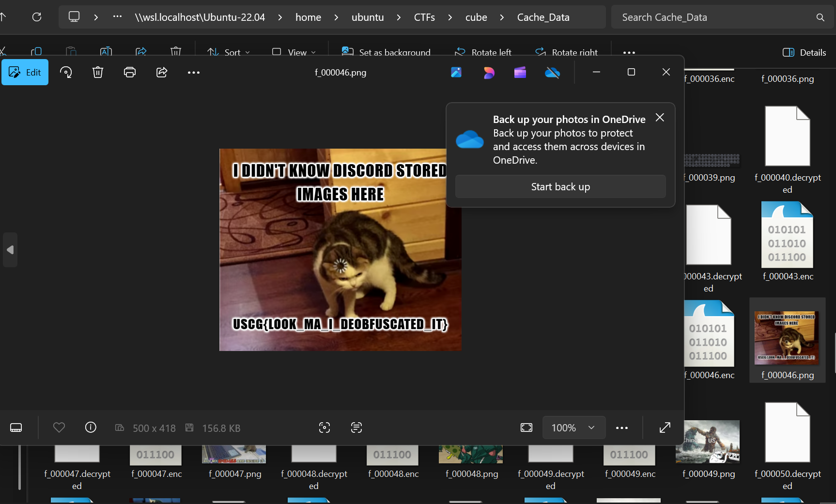This screenshot has height=504, width=836.
Task: Click the This PC monitor icon in address bar
Action: [74, 16]
